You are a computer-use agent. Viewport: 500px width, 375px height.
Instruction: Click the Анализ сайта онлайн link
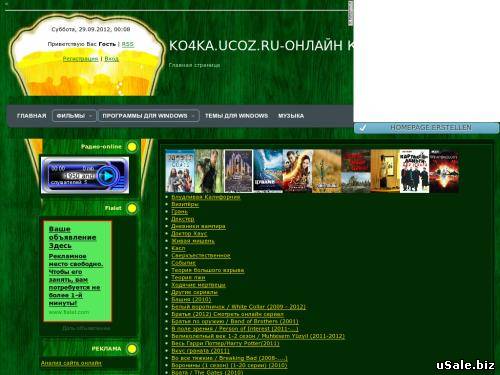71,363
